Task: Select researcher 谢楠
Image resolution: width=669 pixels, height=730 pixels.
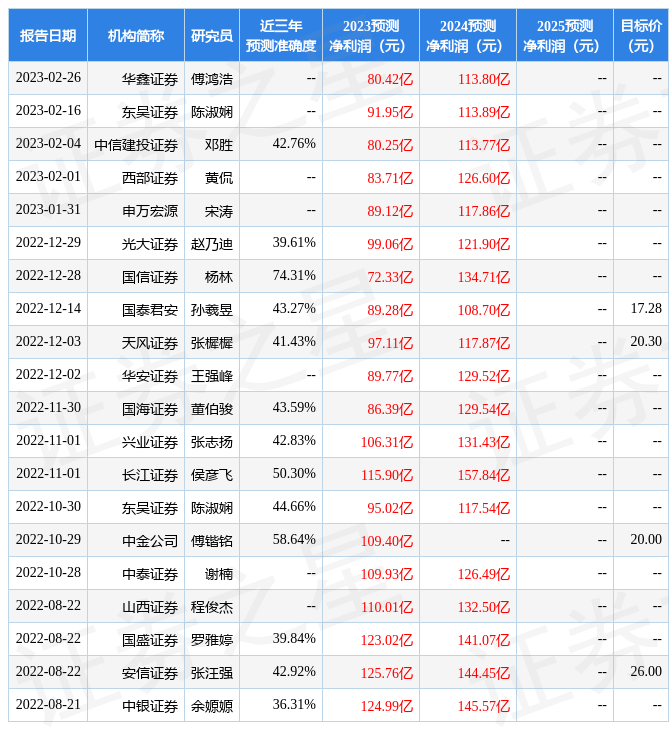Action: 219,575
